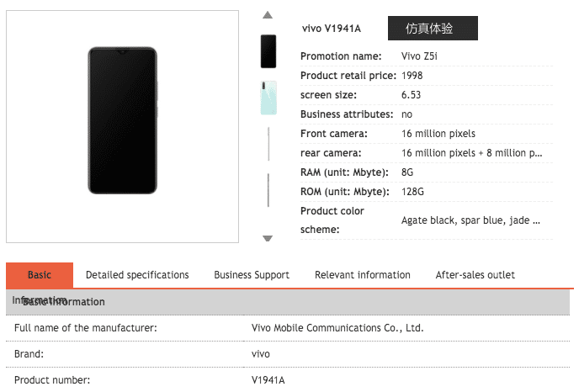Click the truncated product color scheme text
The image size is (579, 392).
click(470, 220)
